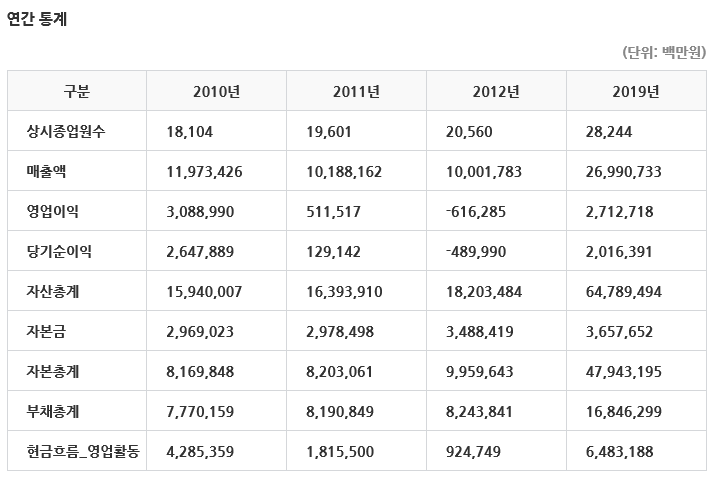
Task: Select cell value 8,169,848
Action: 200,372
